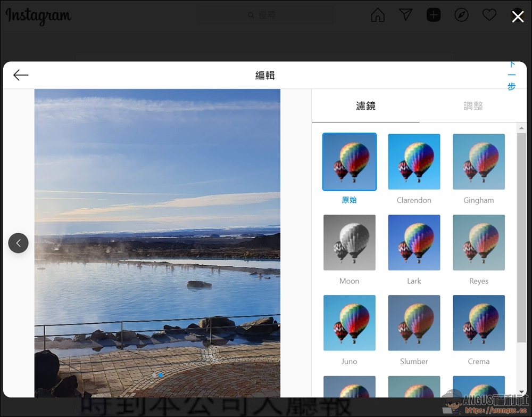
Task: Select the 原始 original filter thumbnail
Action: (350, 162)
